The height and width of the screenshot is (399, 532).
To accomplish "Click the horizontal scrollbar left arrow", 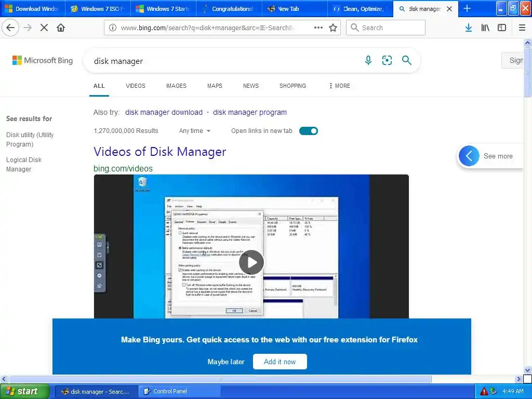I will point(4,379).
